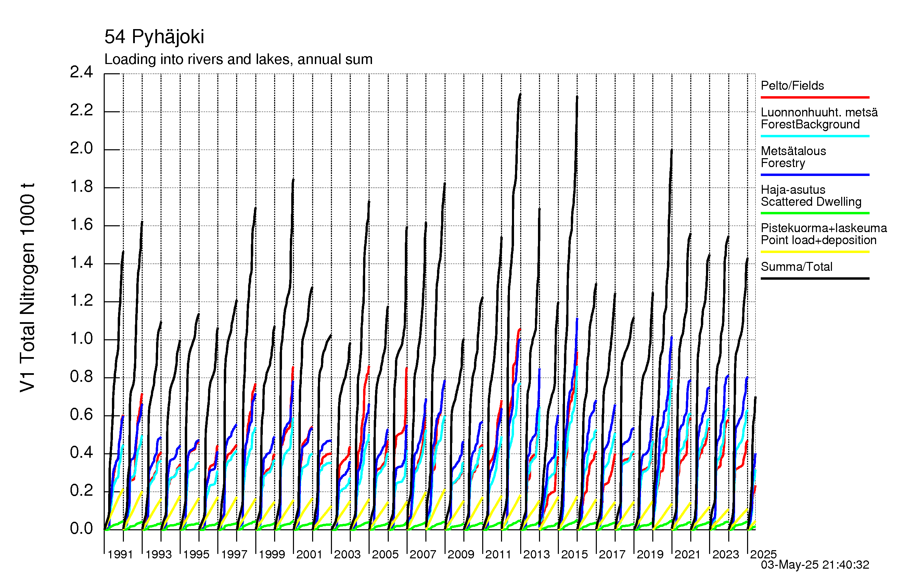924x582 pixels.
Task: Click the 2015 black total peak
Action: click(x=577, y=97)
